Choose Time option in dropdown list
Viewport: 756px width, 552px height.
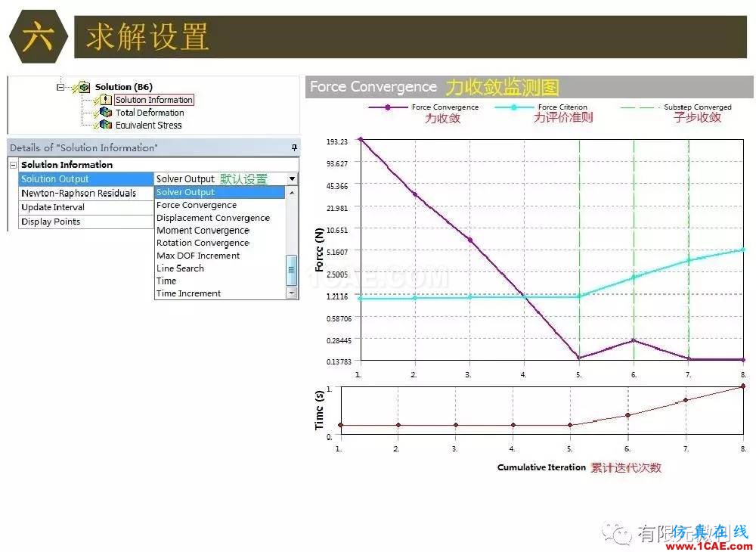tap(220, 281)
